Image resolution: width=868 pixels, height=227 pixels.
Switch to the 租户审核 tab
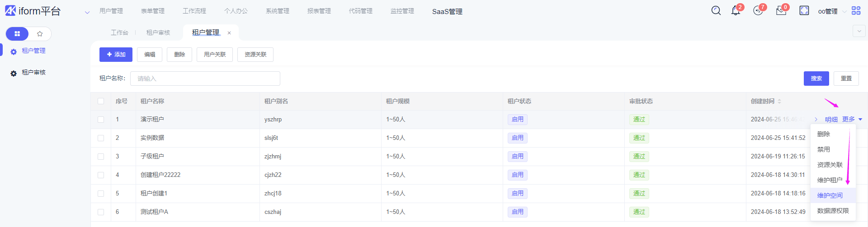[158, 32]
